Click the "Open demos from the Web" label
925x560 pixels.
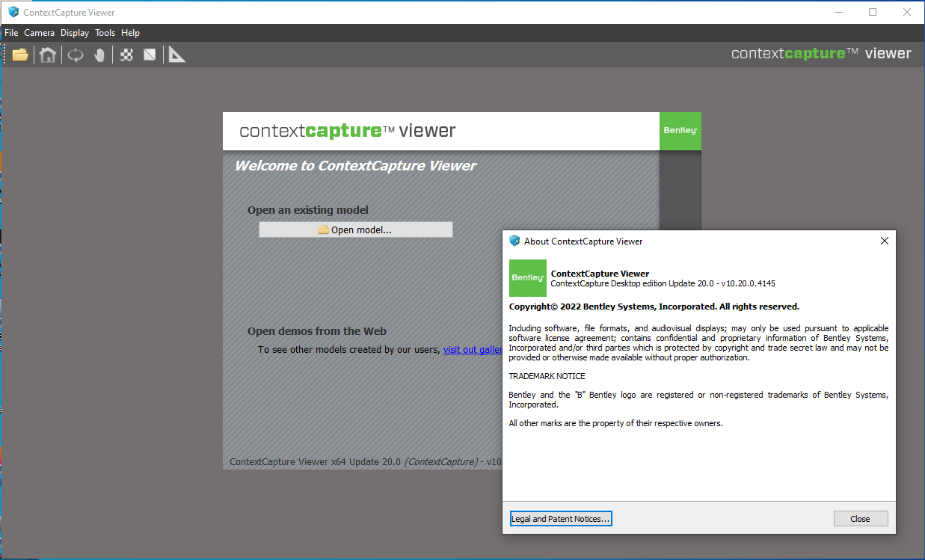[317, 331]
